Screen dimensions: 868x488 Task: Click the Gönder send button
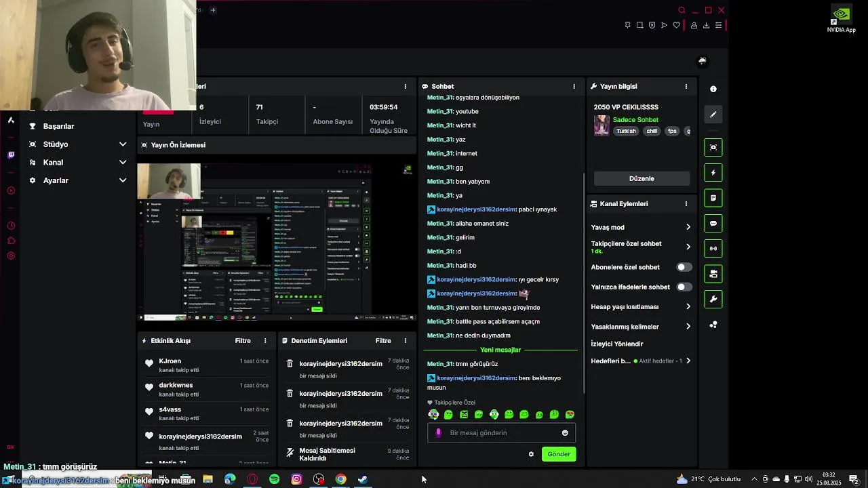click(x=559, y=454)
